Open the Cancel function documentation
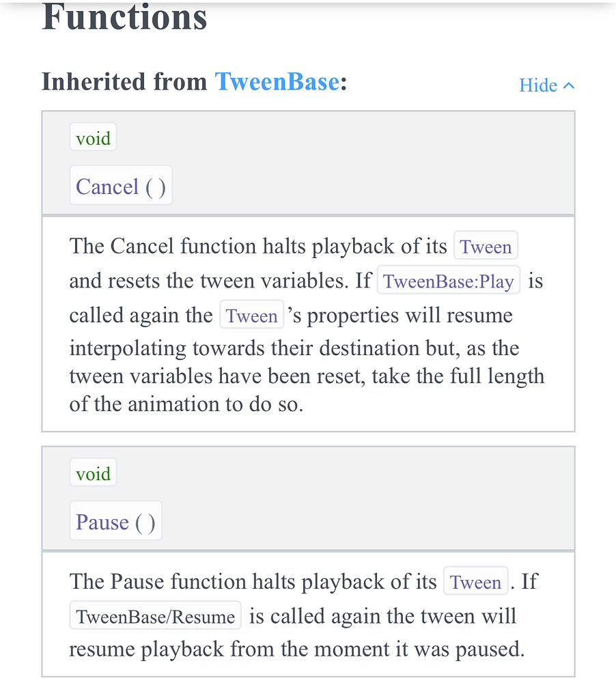The height and width of the screenshot is (683, 616). (x=108, y=186)
